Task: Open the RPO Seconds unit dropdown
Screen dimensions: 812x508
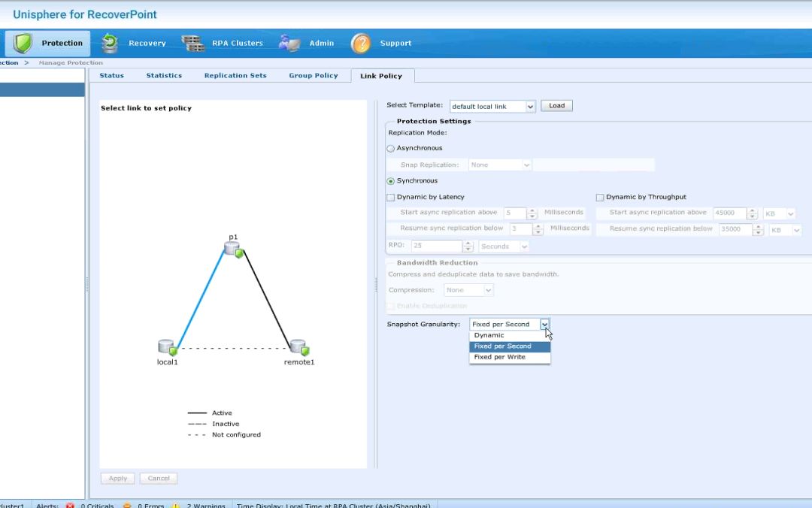Action: (x=504, y=246)
